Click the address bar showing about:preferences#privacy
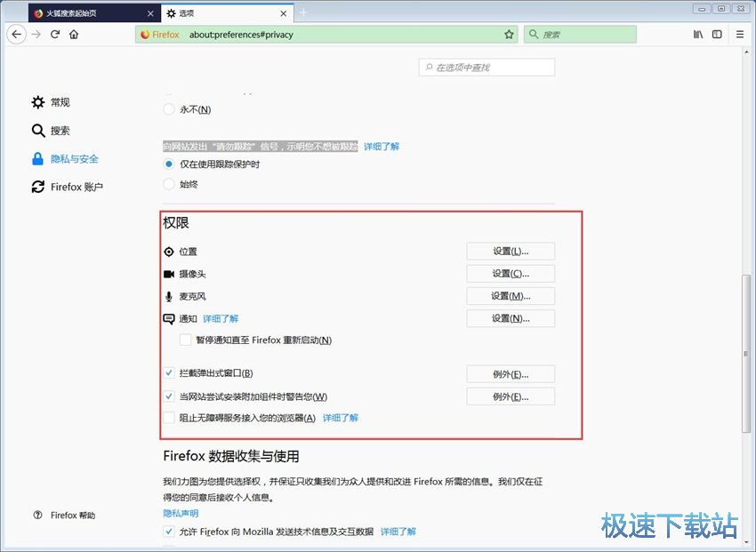This screenshot has width=756, height=552. click(326, 35)
